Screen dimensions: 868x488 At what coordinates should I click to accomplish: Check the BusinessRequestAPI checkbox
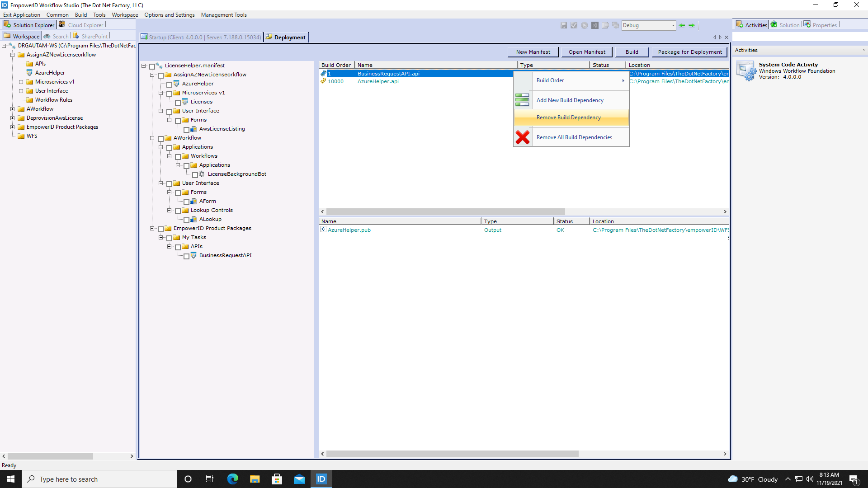(x=187, y=256)
